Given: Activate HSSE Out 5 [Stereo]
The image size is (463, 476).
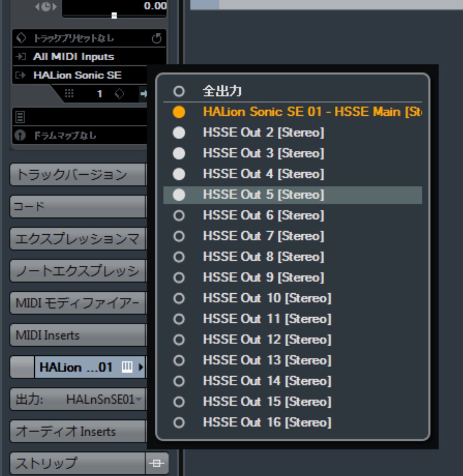Looking at the screenshot, I should pos(293,194).
